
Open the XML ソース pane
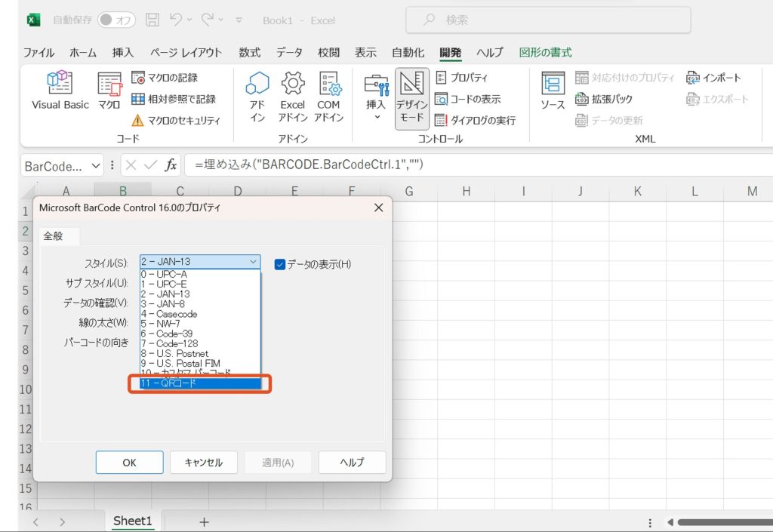pos(553,90)
